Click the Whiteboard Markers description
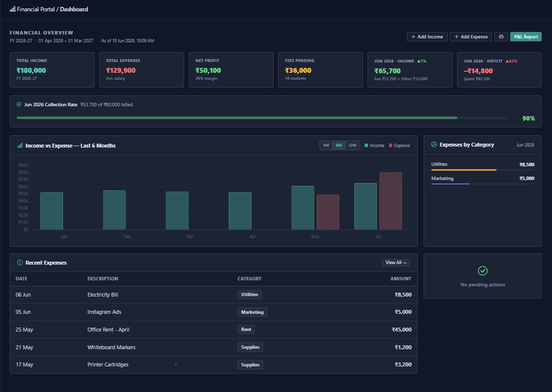 coord(111,347)
